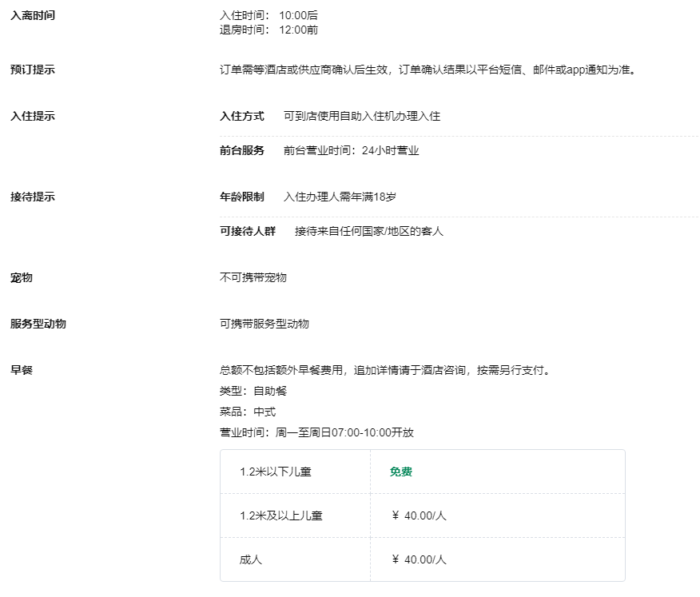Select the order confirmation notice text
The width and height of the screenshot is (700, 597).
427,70
